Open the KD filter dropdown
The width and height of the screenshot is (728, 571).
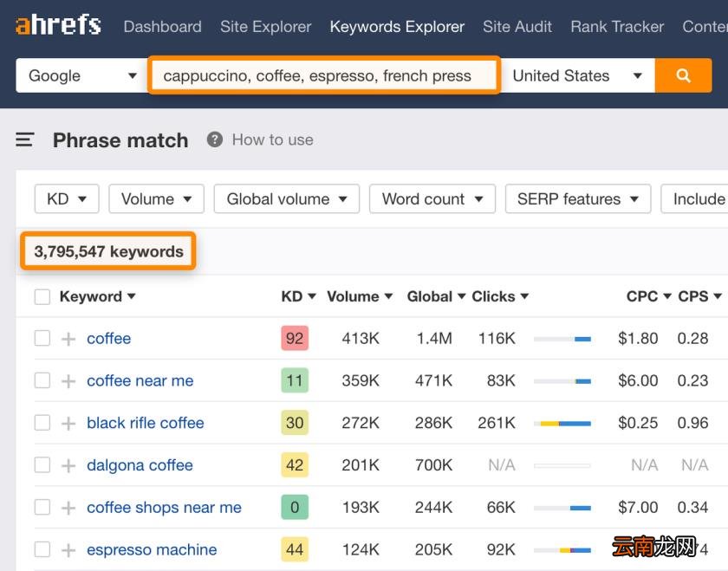point(67,198)
